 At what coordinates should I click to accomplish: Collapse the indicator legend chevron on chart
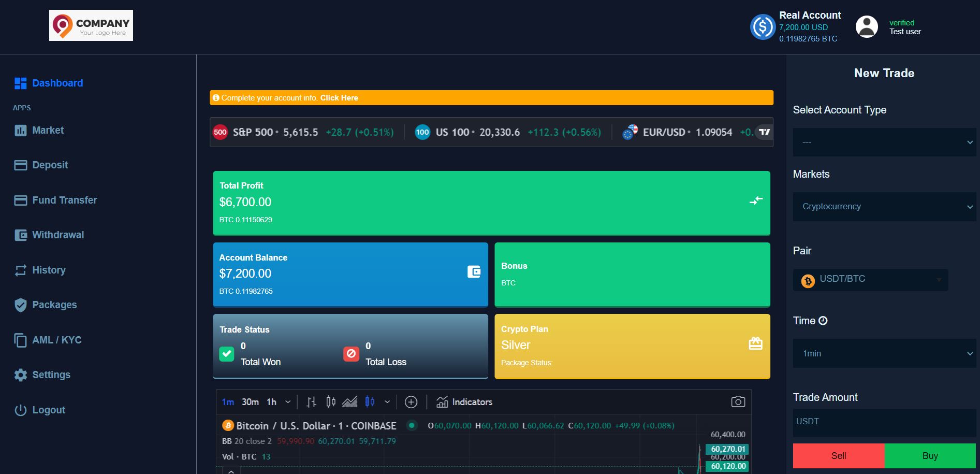[x=231, y=470]
